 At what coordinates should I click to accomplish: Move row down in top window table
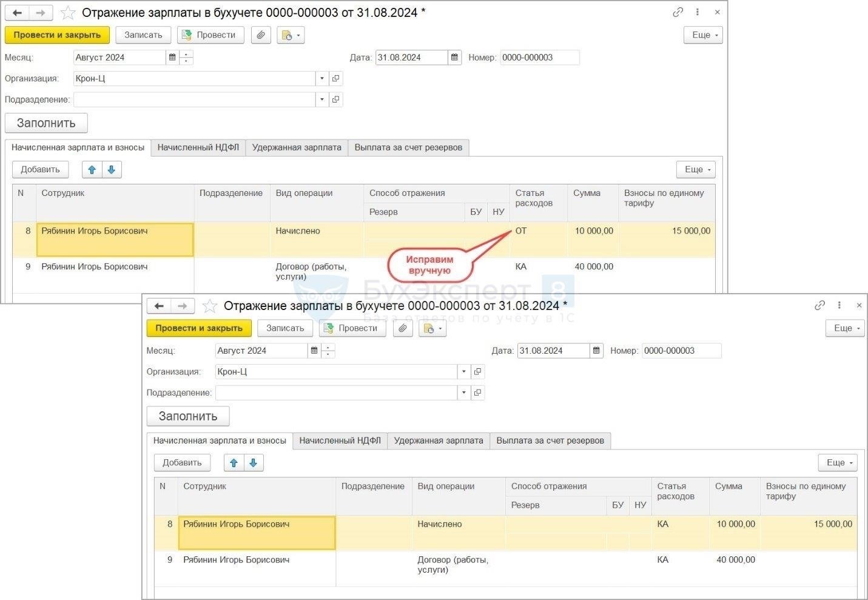point(112,170)
